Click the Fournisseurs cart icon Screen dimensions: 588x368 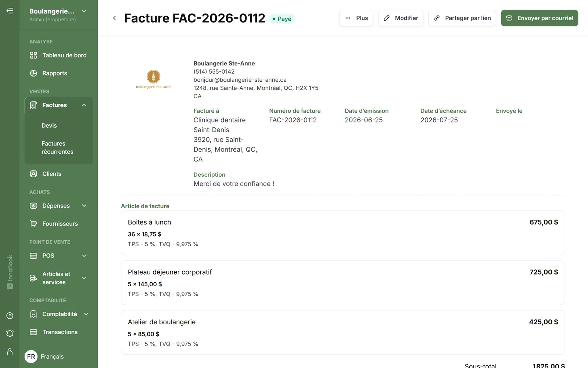33,224
